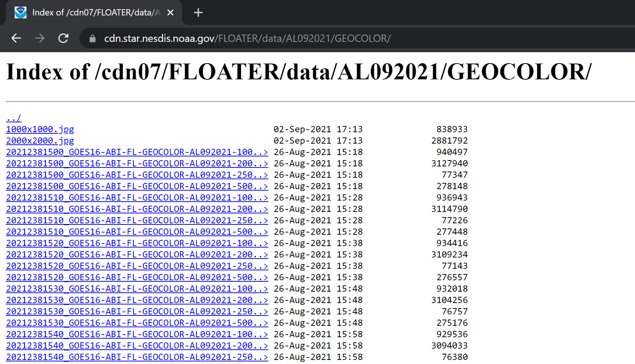Click the file size 277448

pos(452,232)
